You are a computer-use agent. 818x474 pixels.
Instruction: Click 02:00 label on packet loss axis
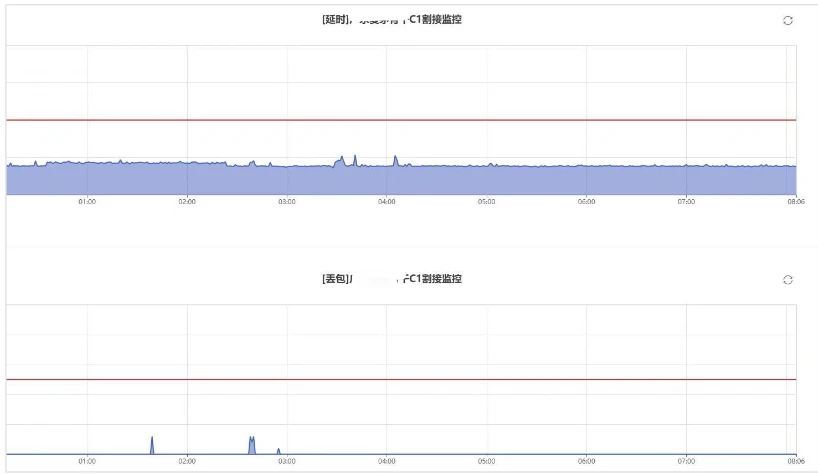[187, 461]
